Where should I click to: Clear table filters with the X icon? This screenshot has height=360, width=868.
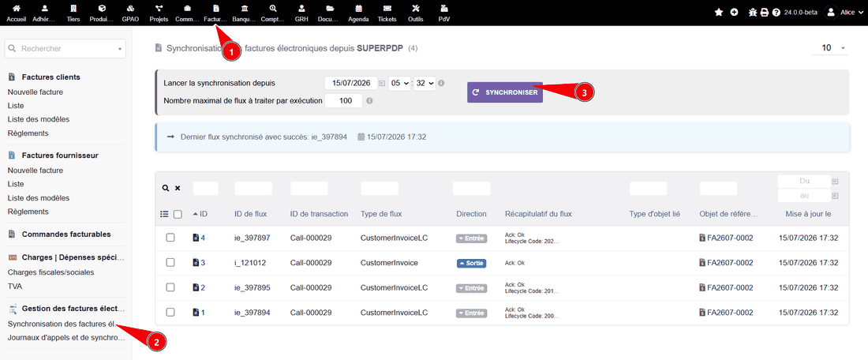click(x=178, y=189)
